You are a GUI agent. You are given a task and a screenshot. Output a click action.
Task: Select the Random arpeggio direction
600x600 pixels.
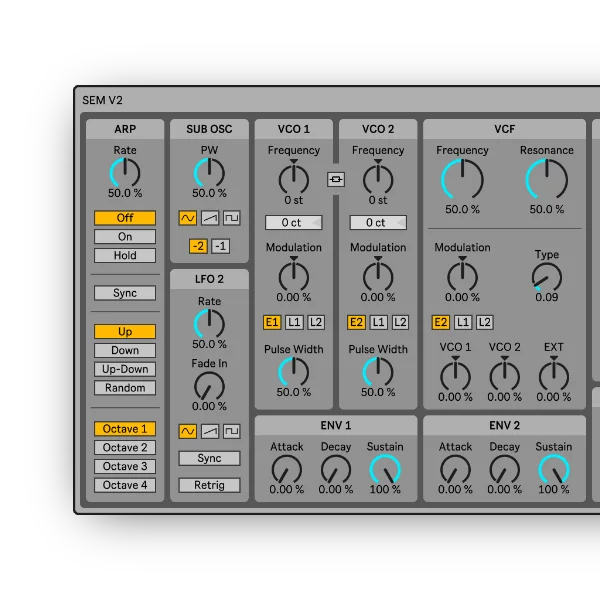125,388
